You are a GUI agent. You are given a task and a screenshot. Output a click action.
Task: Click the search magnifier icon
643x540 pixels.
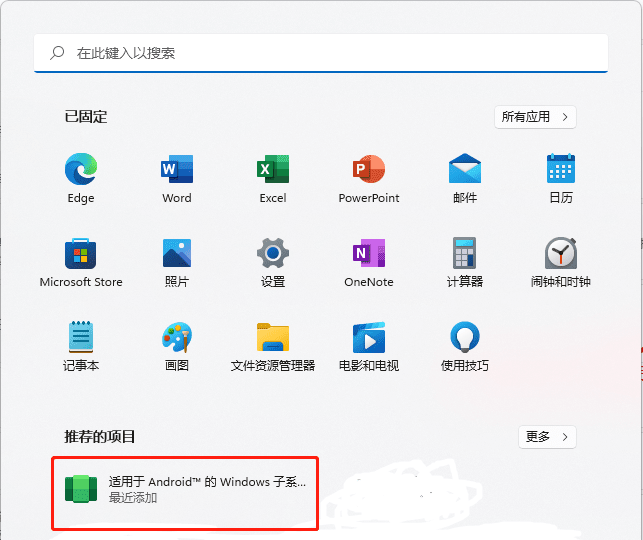point(57,53)
